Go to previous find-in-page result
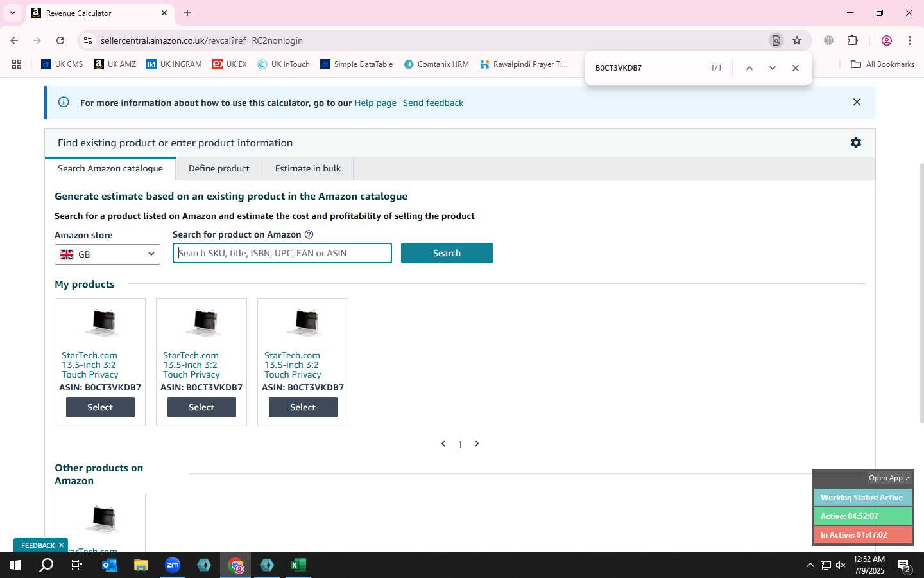Viewport: 924px width, 578px height. tap(749, 68)
